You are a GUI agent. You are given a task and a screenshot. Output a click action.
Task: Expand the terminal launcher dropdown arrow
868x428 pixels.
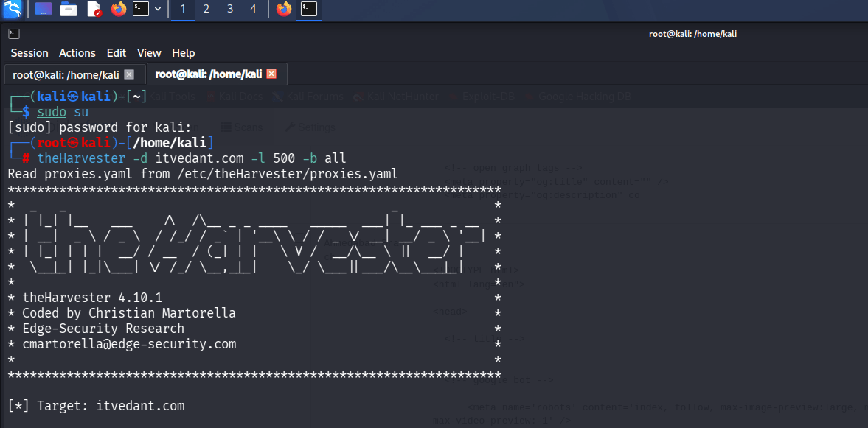click(159, 9)
